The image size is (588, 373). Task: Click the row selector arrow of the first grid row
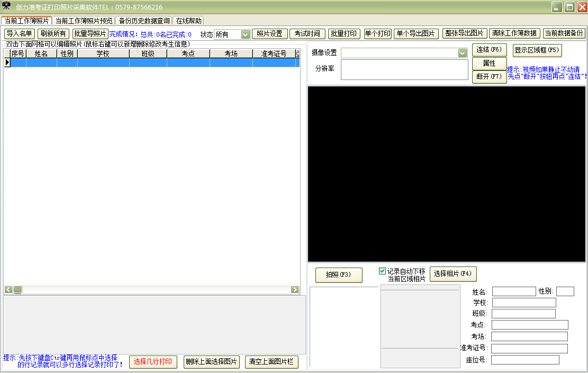coord(7,63)
